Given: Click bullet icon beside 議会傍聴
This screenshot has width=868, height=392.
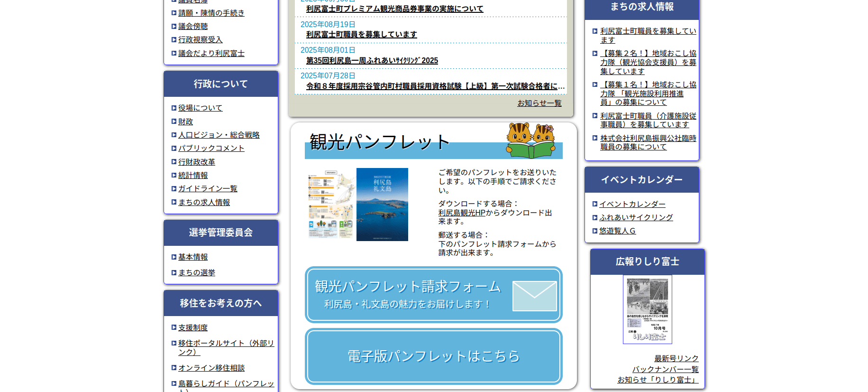Looking at the screenshot, I should [x=174, y=27].
